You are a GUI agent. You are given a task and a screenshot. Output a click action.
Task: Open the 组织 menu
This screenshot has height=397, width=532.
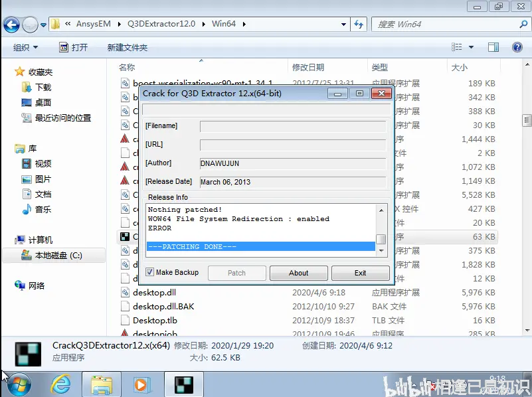(x=25, y=47)
